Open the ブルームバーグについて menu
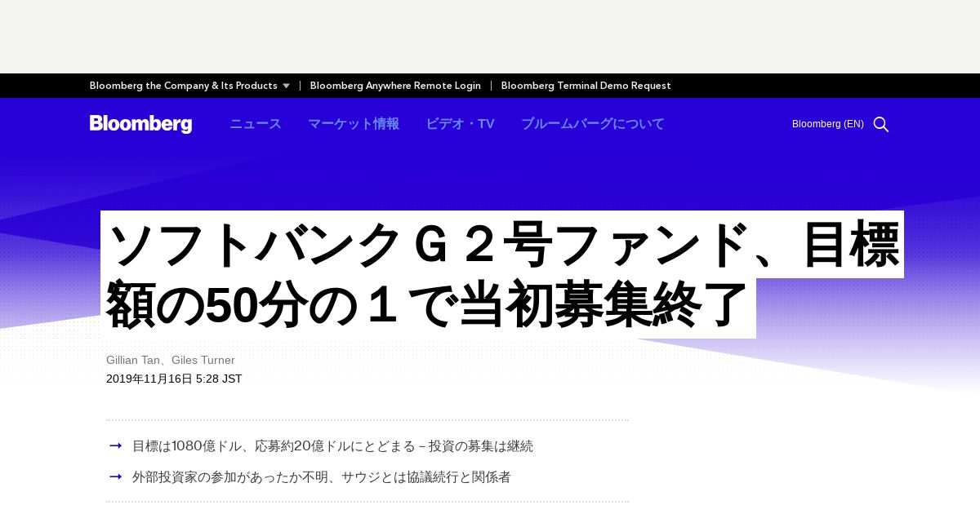The height and width of the screenshot is (514, 980). tap(593, 124)
